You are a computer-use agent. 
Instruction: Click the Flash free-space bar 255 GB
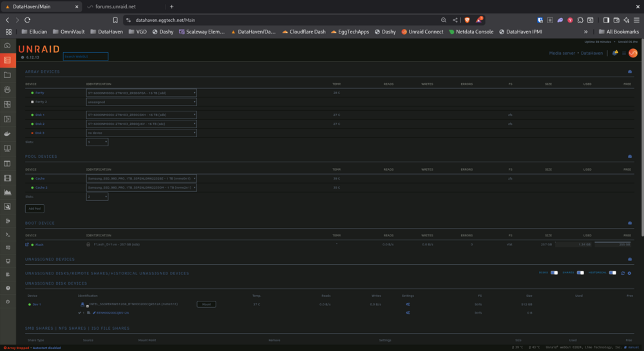pyautogui.click(x=612, y=244)
